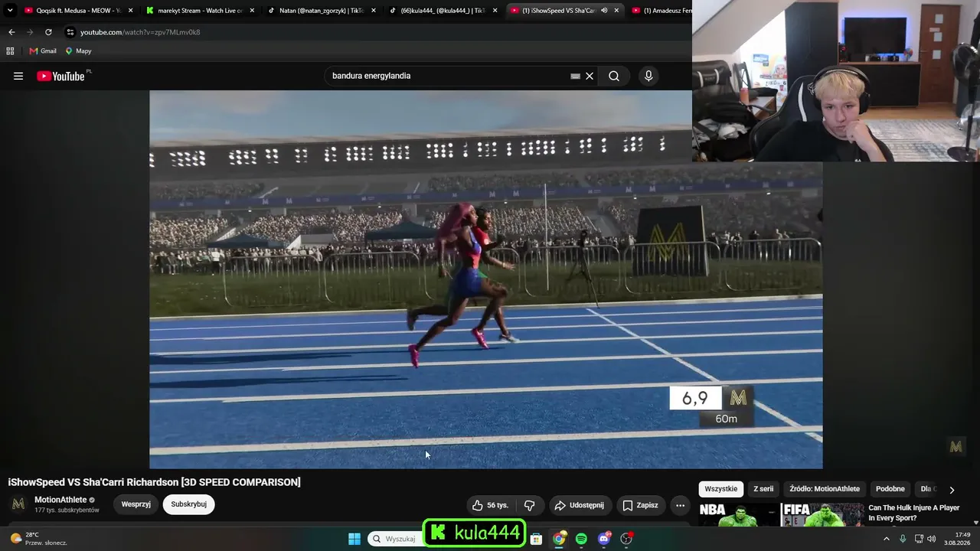Viewport: 980px width, 551px height.
Task: Mute the iShowSpeed tab via speaker icon
Action: point(604,11)
